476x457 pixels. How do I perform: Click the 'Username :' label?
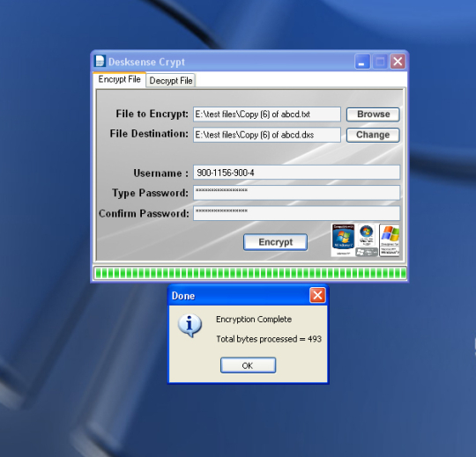tap(161, 173)
